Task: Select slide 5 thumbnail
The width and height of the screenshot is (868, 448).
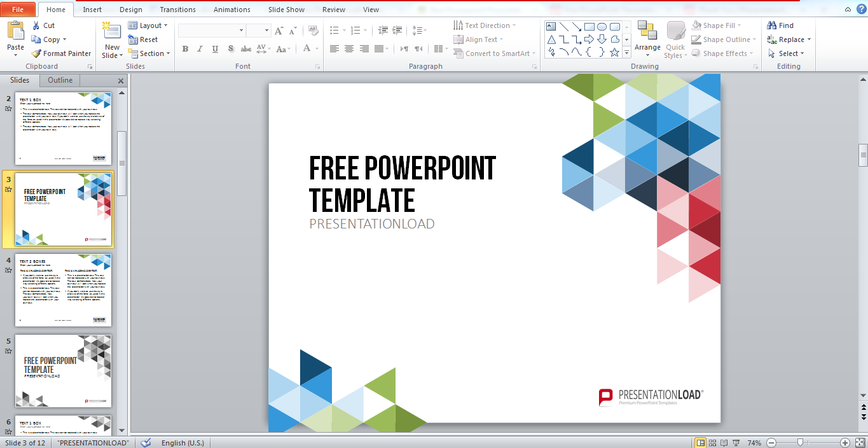Action: pyautogui.click(x=63, y=371)
